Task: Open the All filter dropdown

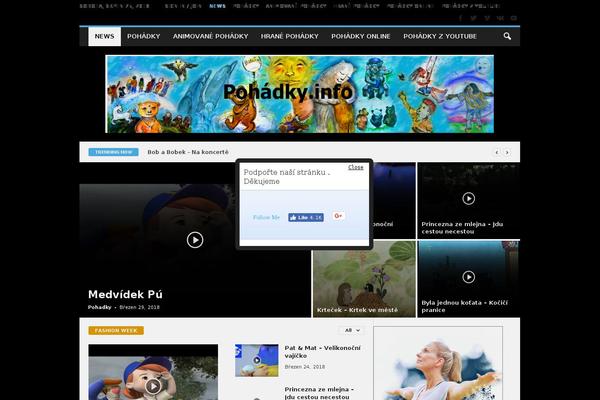Action: click(352, 330)
